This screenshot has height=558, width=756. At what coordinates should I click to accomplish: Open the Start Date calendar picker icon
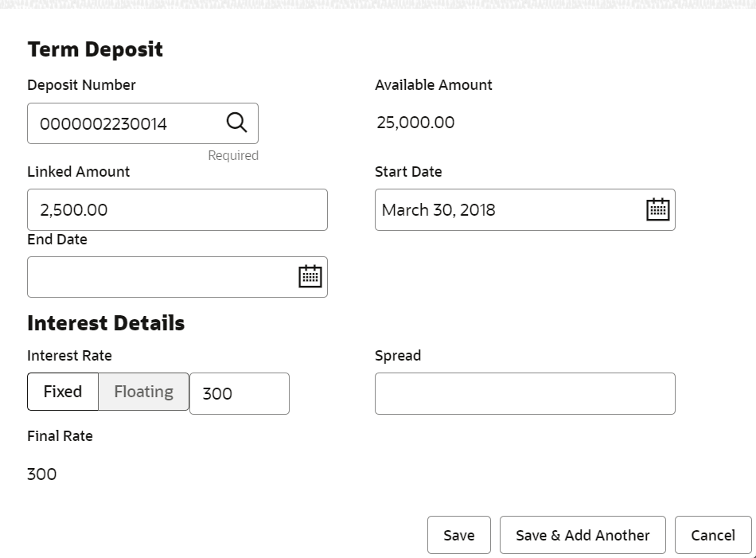pos(657,209)
